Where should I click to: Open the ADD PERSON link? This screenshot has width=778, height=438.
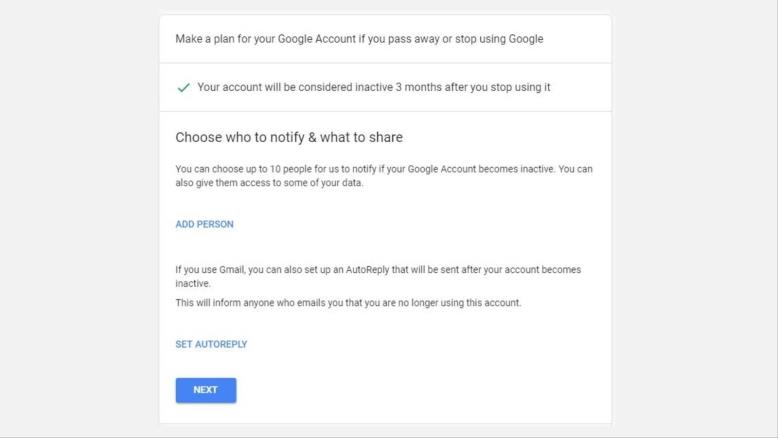point(204,224)
